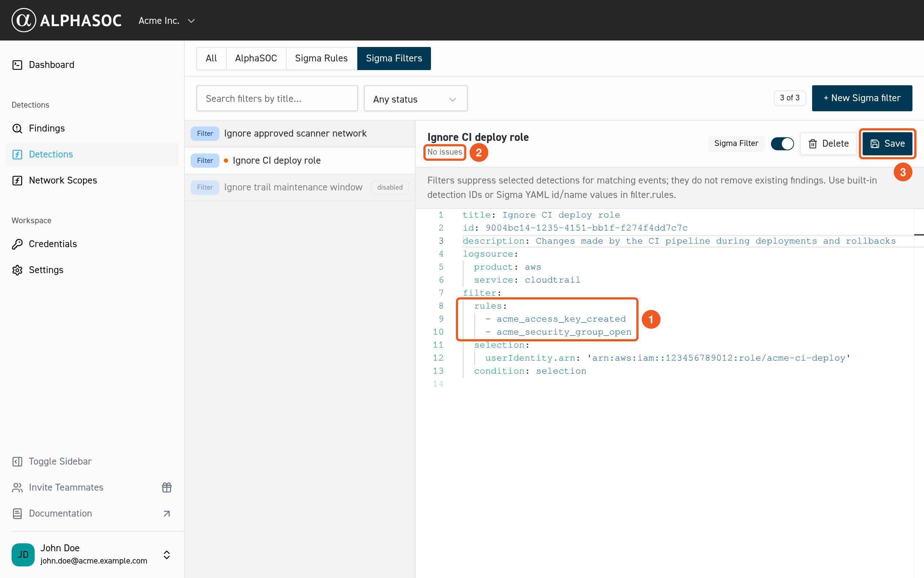
Task: Select Ignore approved scanner network filter
Action: (x=300, y=133)
